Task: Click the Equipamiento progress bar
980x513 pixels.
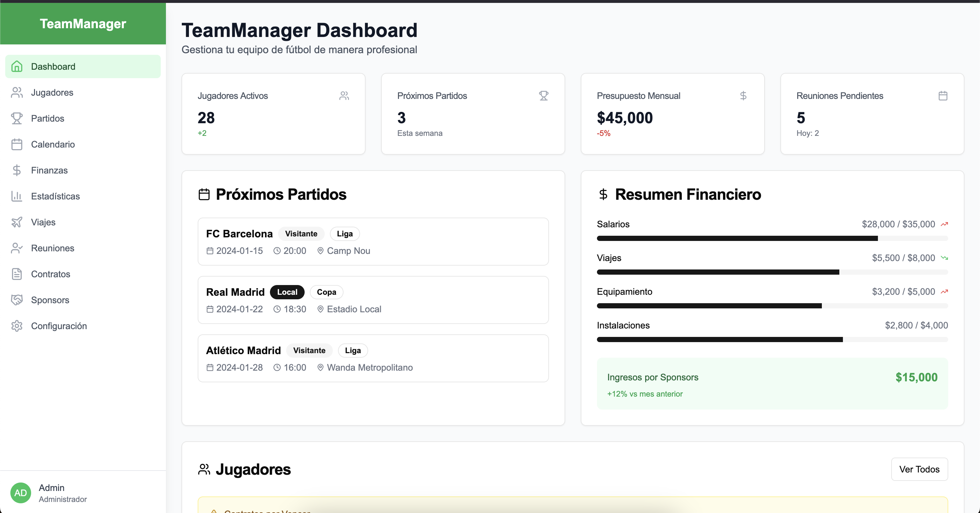Action: 772,305
